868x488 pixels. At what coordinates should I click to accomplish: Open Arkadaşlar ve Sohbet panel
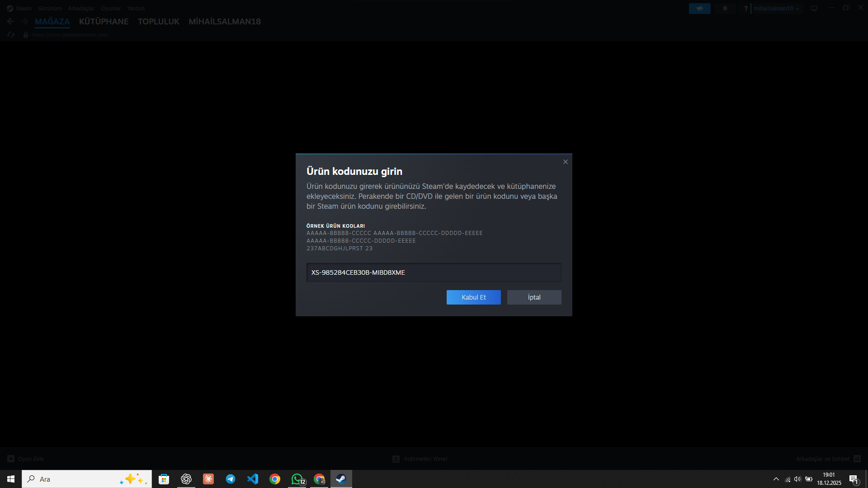(828, 459)
